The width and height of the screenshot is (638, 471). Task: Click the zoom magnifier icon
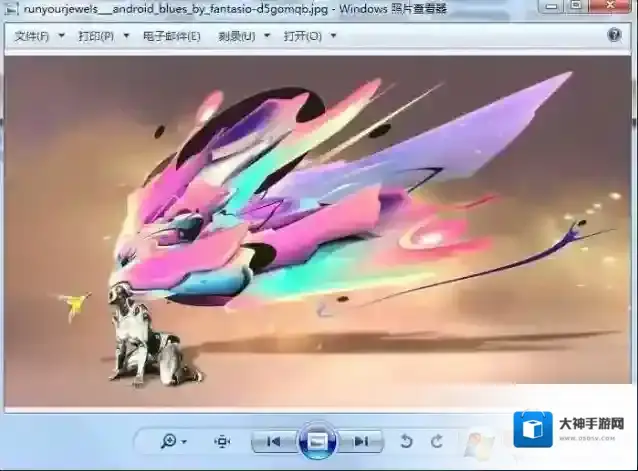point(168,441)
